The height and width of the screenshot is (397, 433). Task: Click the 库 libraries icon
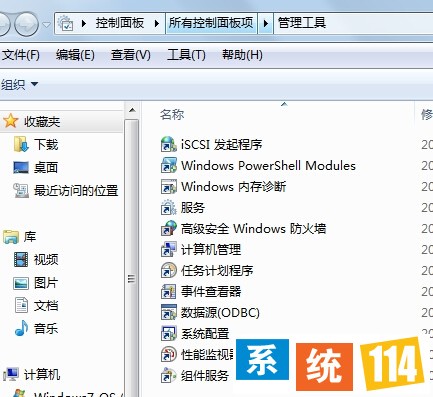click(11, 237)
